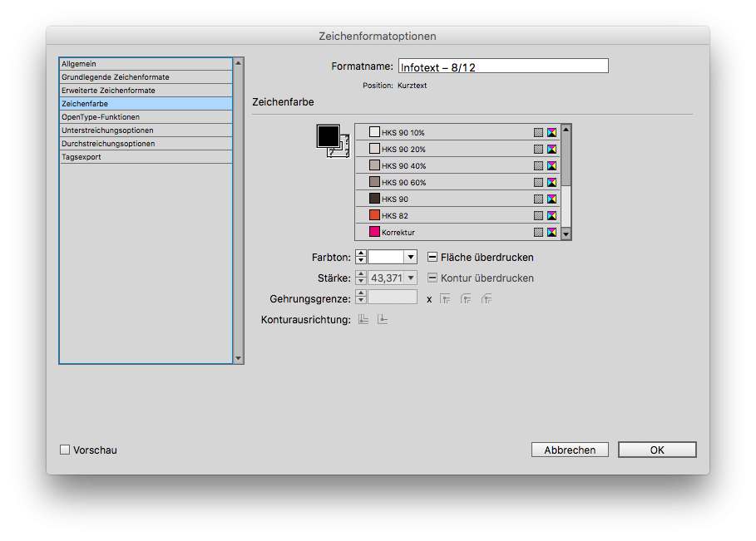The image size is (756, 541).
Task: Open the Tagsexport category
Action: coord(146,157)
